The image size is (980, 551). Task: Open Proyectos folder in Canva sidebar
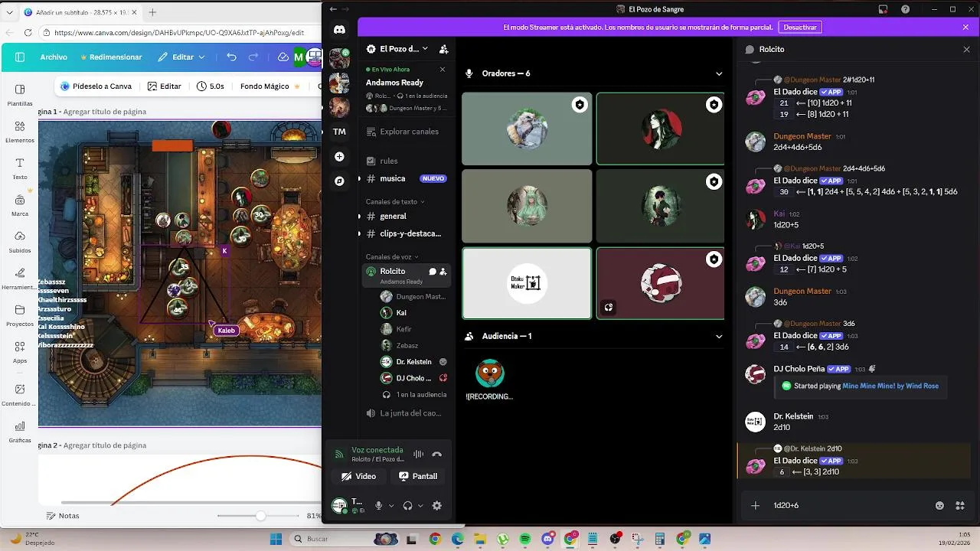click(x=20, y=315)
